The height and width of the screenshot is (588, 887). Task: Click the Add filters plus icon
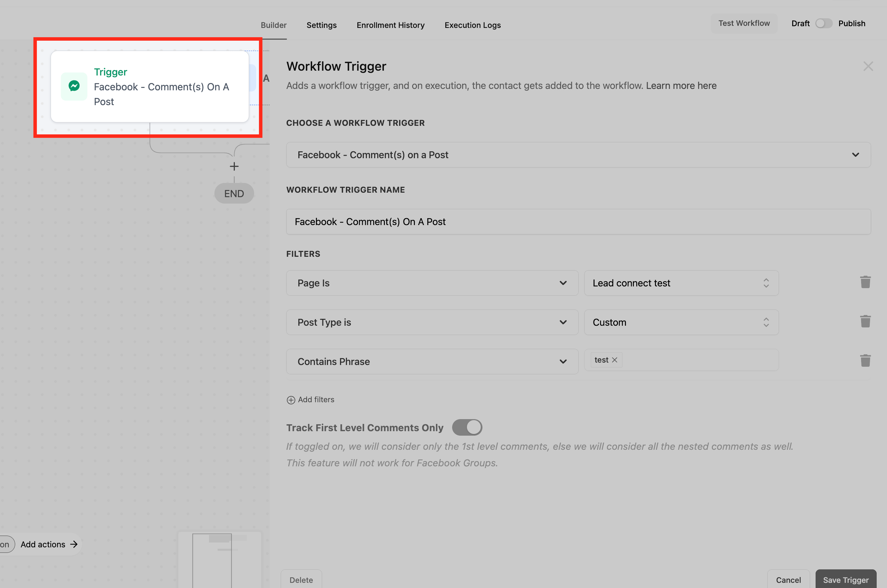tap(291, 400)
